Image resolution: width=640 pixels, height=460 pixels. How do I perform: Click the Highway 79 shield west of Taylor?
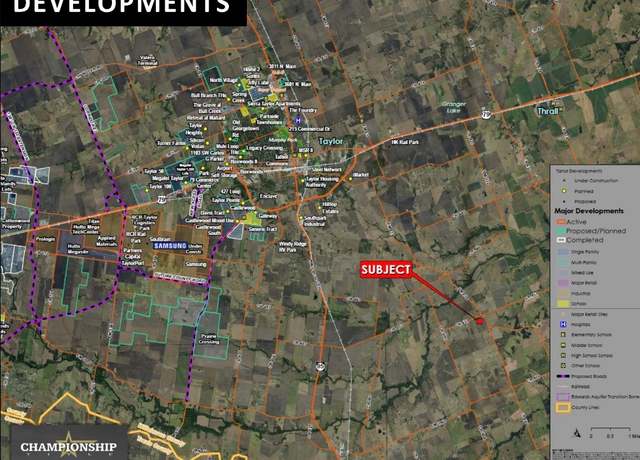pyautogui.click(x=162, y=200)
